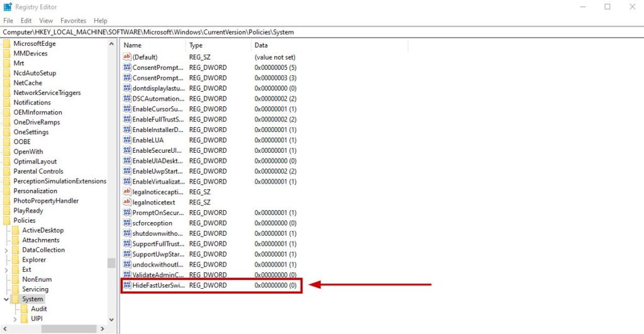Image resolution: width=644 pixels, height=334 pixels.
Task: Select the MicrosoftEdge key in tree
Action: coord(35,43)
